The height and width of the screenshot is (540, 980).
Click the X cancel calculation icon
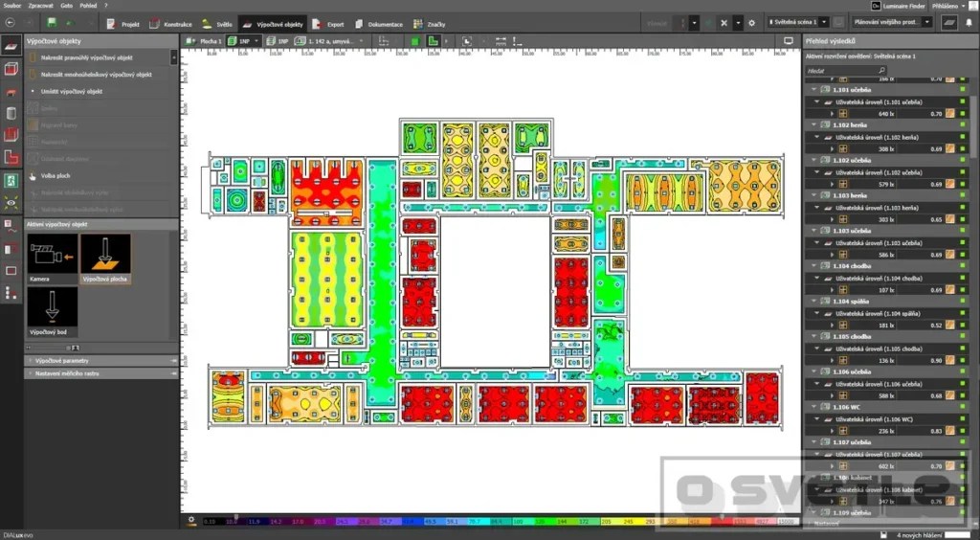[x=724, y=23]
